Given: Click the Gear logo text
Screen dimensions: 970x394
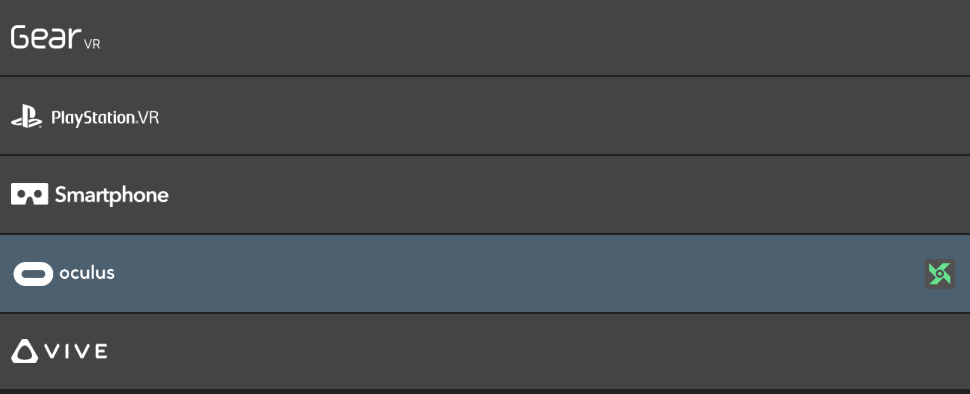Looking at the screenshot, I should 46,37.
